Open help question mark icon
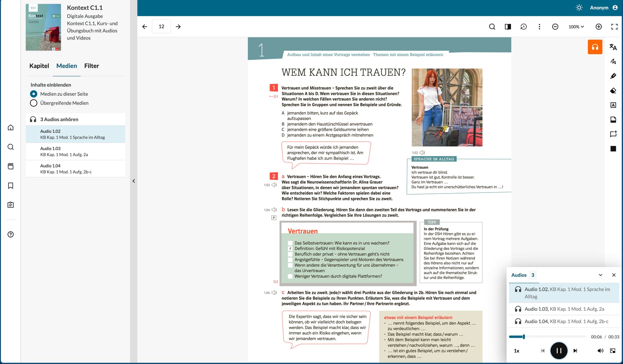Viewport: 623px width, 364px height. click(x=11, y=234)
